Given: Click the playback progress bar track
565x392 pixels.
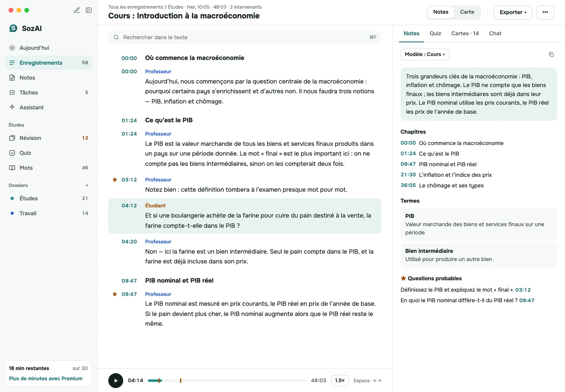Looking at the screenshot, I should [227, 381].
